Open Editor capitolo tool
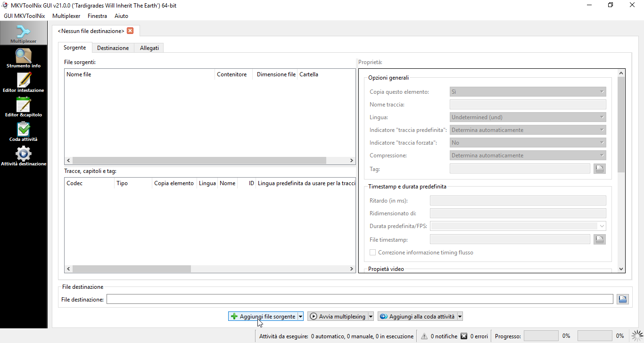The image size is (644, 343). (24, 107)
